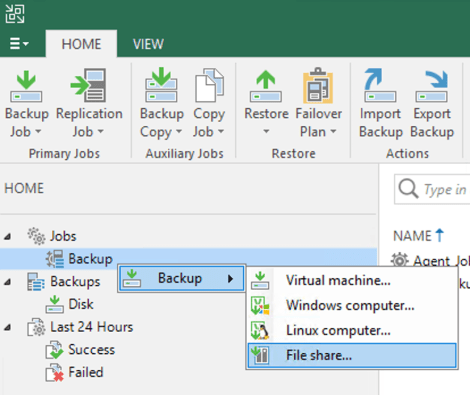This screenshot has height=395, width=470.
Task: Open the Replication Job dropdown arrow
Action: (x=101, y=132)
